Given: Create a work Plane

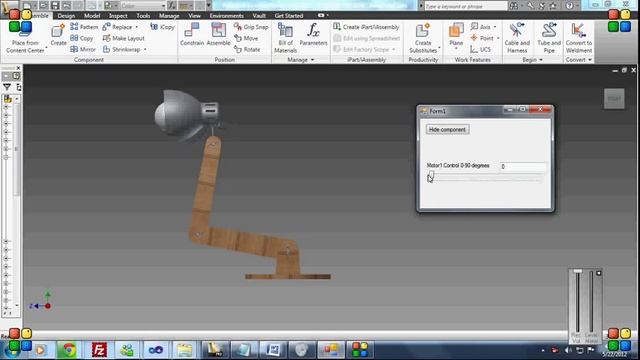Looking at the screenshot, I should point(456,34).
